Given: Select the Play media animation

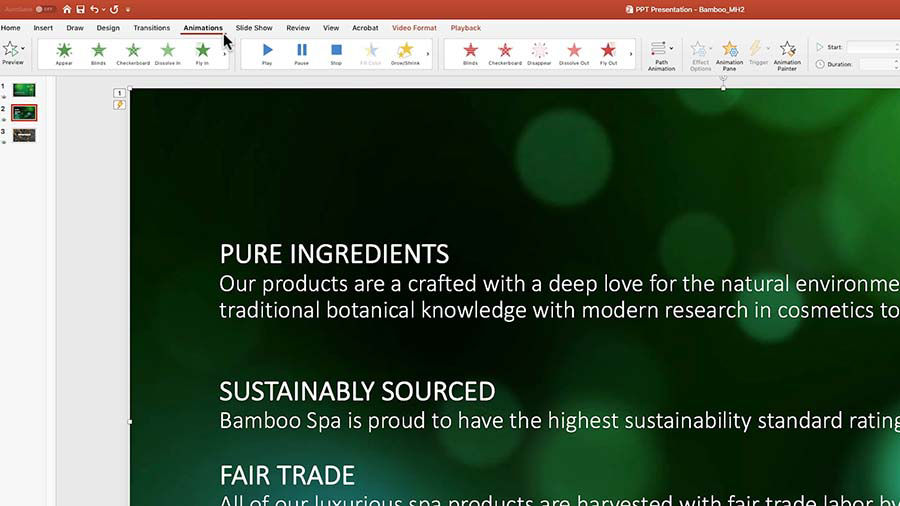Looking at the screenshot, I should [x=267, y=54].
